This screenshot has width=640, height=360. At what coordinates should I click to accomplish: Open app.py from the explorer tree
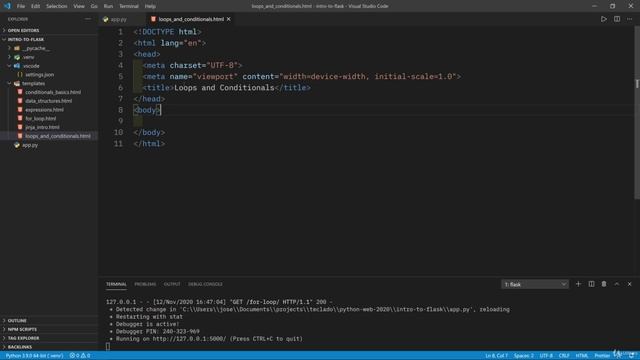tap(30, 145)
